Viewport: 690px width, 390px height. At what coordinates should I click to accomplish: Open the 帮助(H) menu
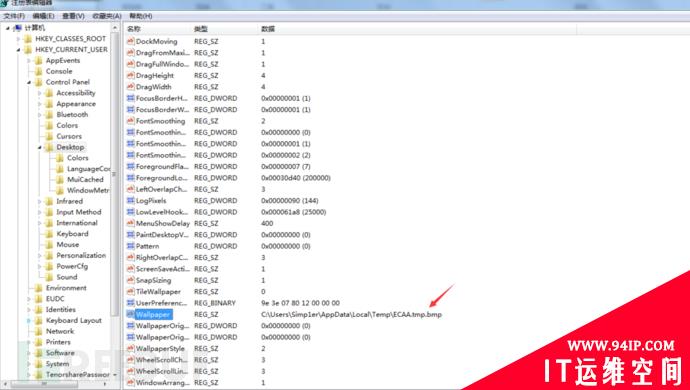click(140, 16)
